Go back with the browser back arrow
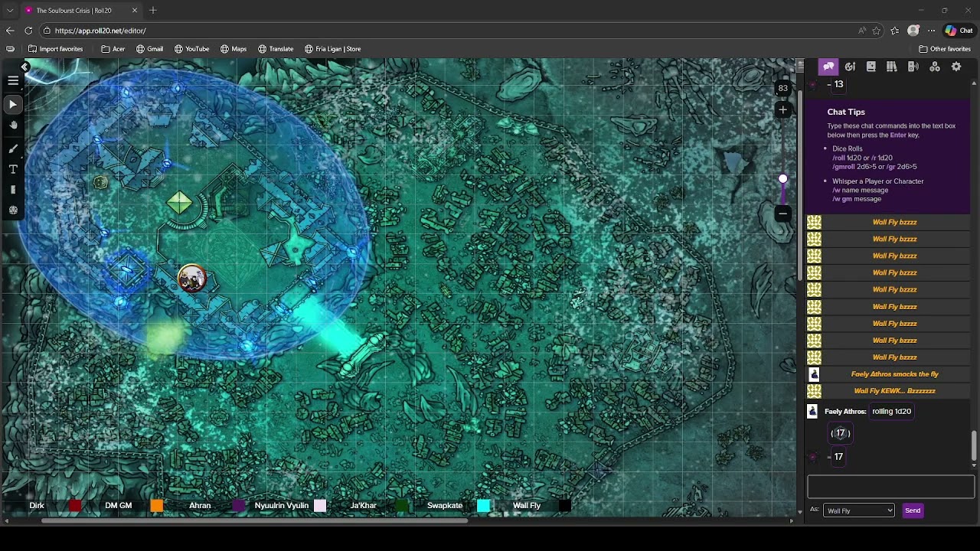The height and width of the screenshot is (551, 980). [10, 31]
